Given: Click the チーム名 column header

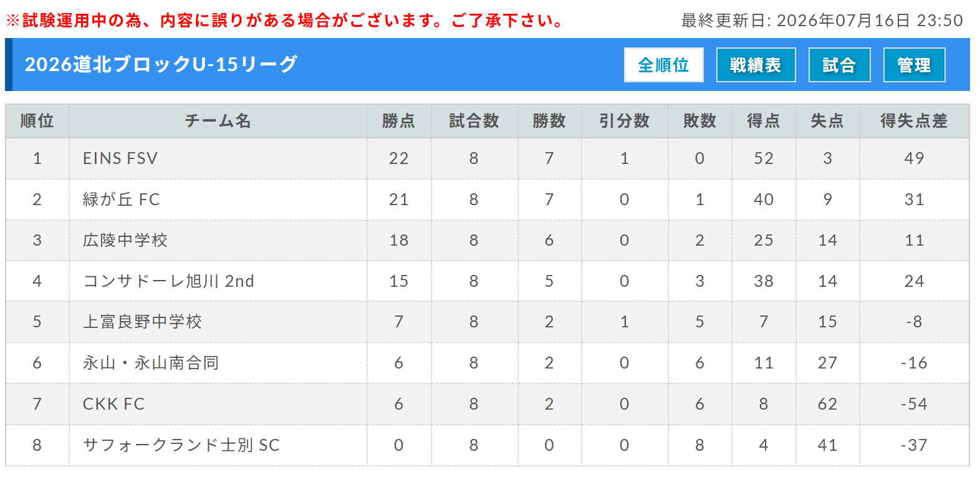Looking at the screenshot, I should tap(218, 121).
